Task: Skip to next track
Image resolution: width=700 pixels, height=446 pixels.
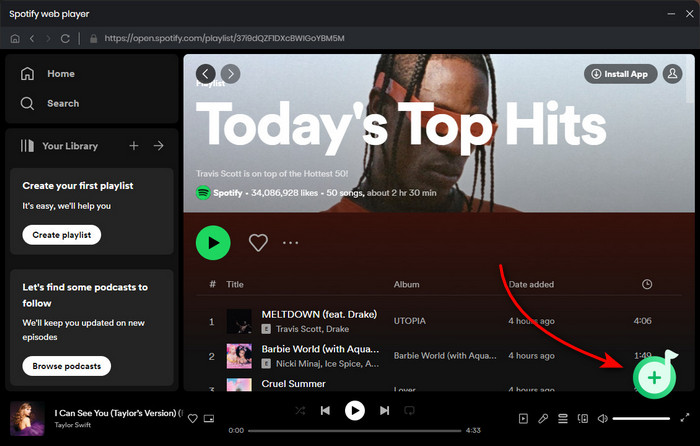Action: (384, 410)
